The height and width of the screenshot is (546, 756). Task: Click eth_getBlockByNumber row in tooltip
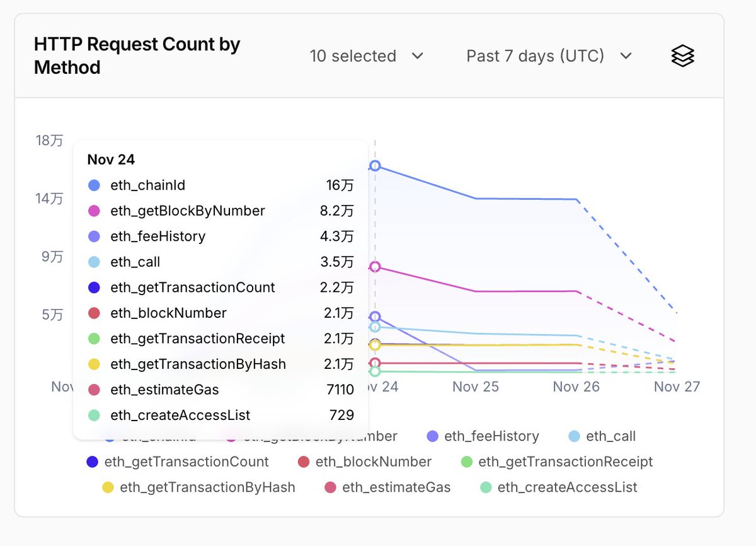coord(220,211)
